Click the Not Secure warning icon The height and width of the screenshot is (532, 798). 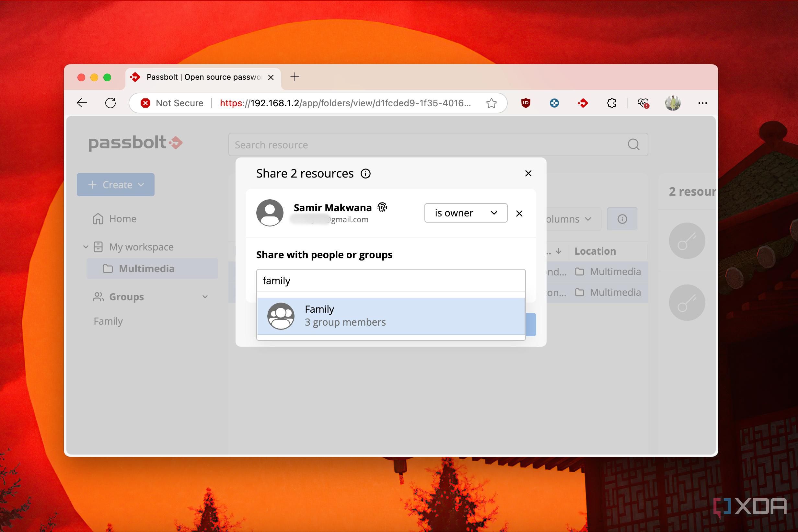(145, 103)
